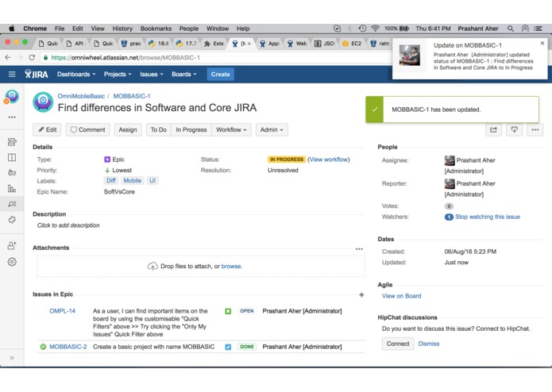Open sidebar more options ellipsis
The height and width of the screenshot is (392, 552).
(12, 117)
